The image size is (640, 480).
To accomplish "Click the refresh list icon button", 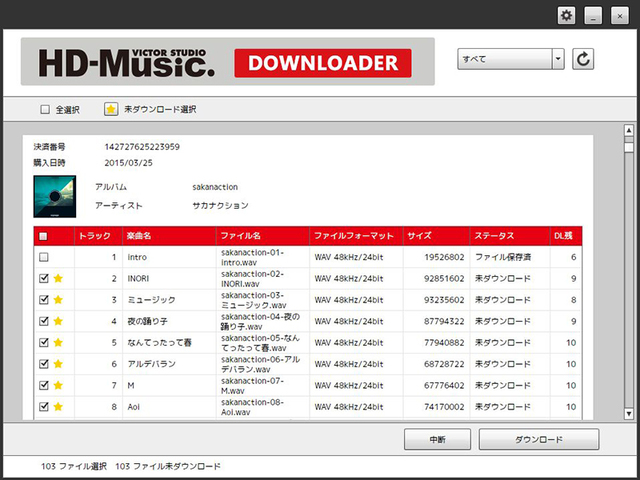I will (x=583, y=59).
